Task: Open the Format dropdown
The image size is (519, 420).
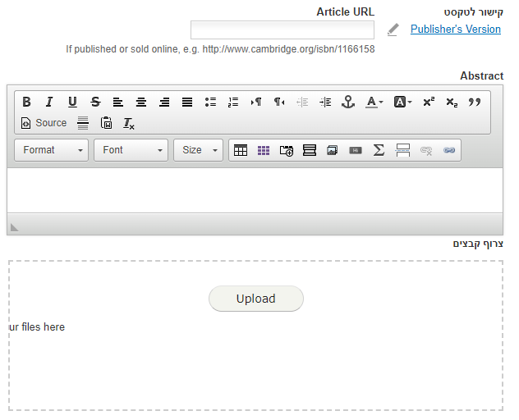Action: point(52,150)
